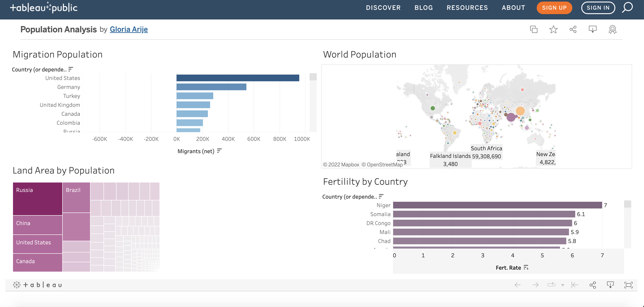Open the Resources menu
This screenshot has width=644, height=307.
(467, 7)
